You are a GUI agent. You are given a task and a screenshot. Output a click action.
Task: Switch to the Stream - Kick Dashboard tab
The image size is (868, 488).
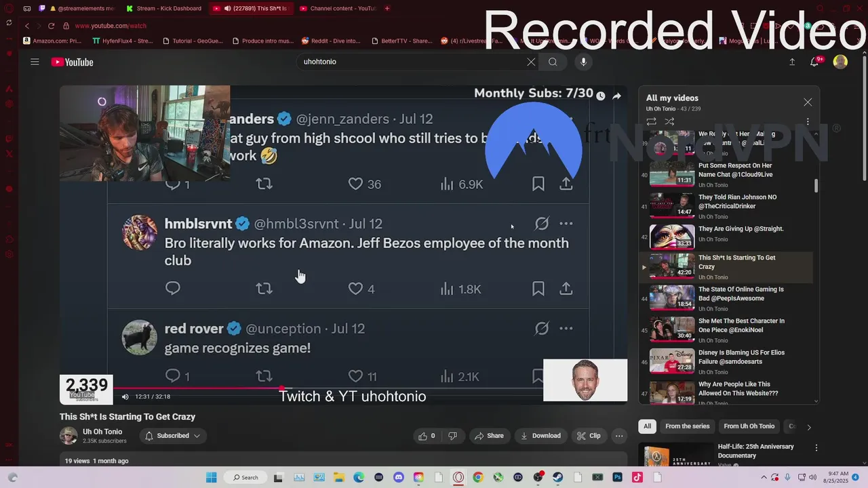pos(163,9)
